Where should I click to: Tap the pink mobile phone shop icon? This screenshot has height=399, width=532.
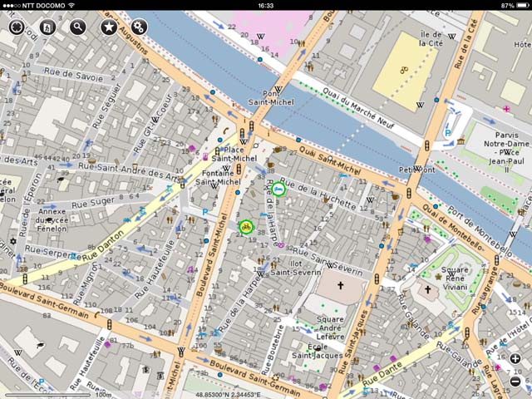[205, 156]
